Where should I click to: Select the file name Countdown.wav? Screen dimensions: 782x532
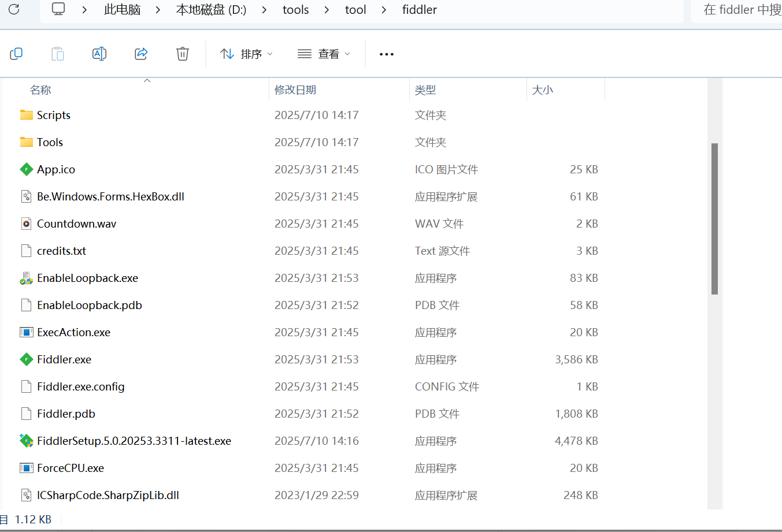click(76, 224)
